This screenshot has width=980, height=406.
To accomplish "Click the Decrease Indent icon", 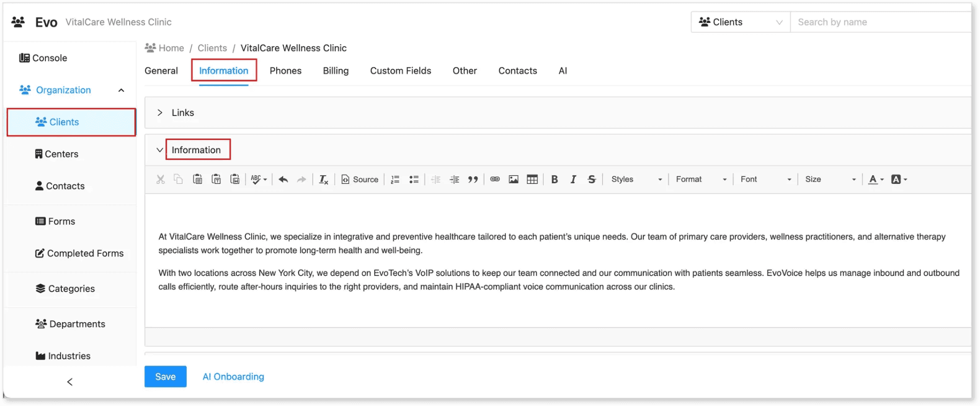I will [436, 179].
